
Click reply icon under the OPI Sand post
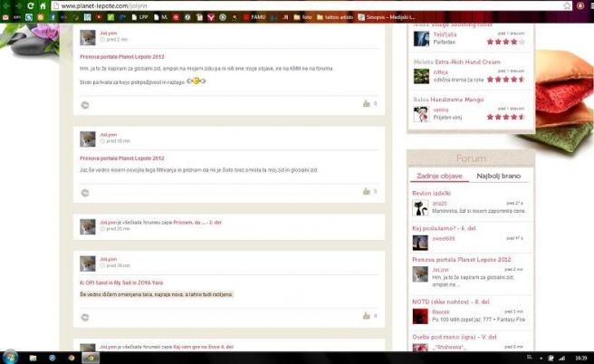(x=85, y=317)
